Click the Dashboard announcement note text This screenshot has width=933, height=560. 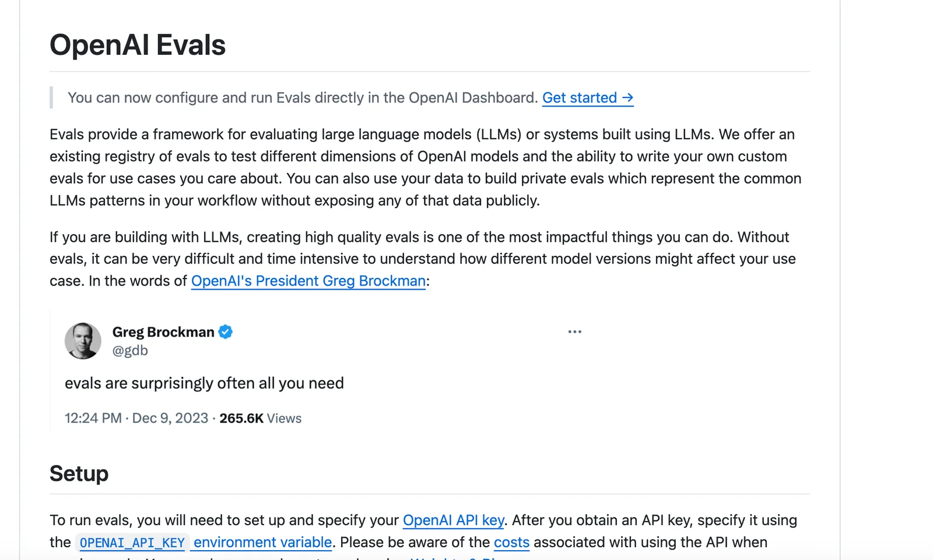(302, 98)
